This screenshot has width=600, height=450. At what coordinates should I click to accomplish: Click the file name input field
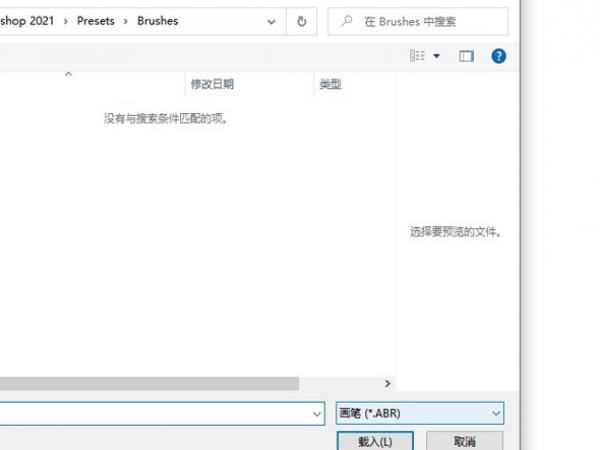[155, 414]
